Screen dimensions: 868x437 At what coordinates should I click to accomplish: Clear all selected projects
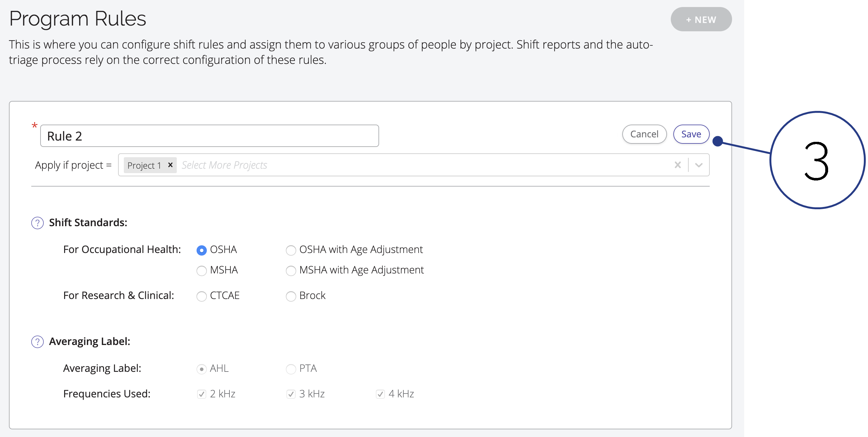[677, 165]
